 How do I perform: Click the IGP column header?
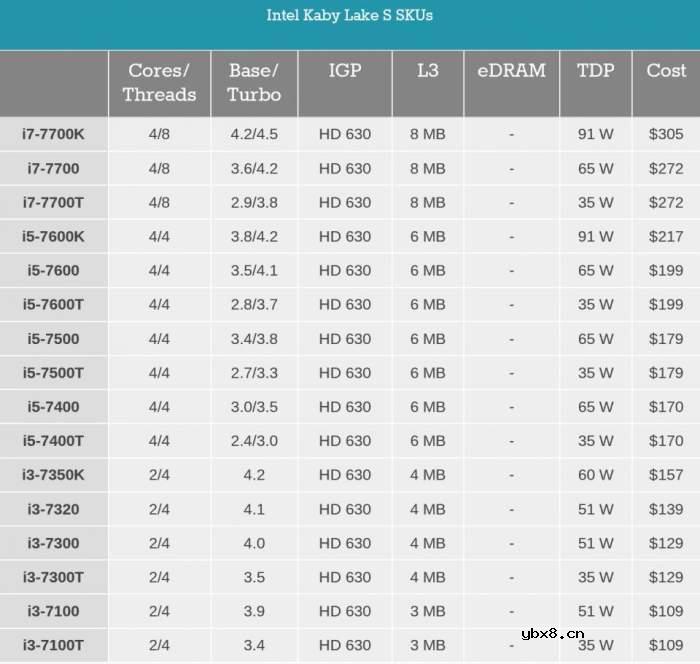click(x=344, y=72)
